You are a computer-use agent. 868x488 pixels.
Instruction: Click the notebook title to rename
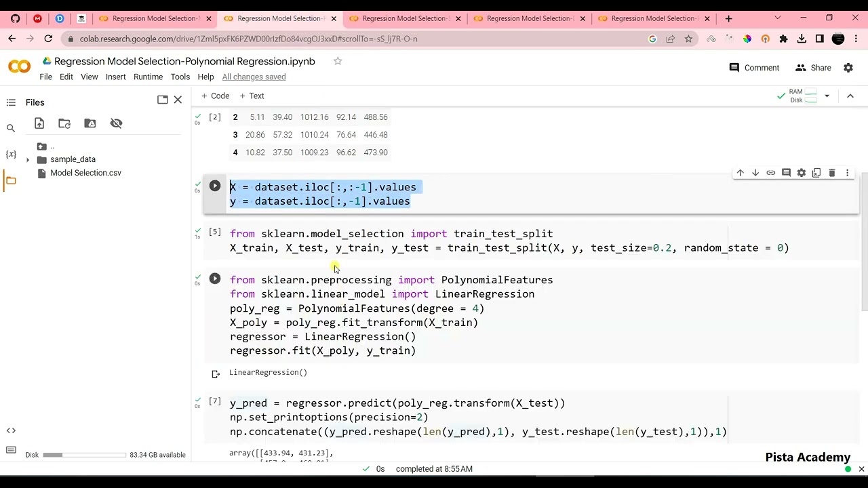point(184,61)
